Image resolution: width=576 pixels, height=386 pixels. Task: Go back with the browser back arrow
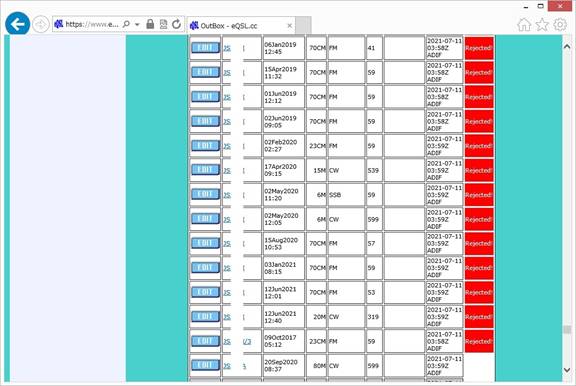pos(17,24)
